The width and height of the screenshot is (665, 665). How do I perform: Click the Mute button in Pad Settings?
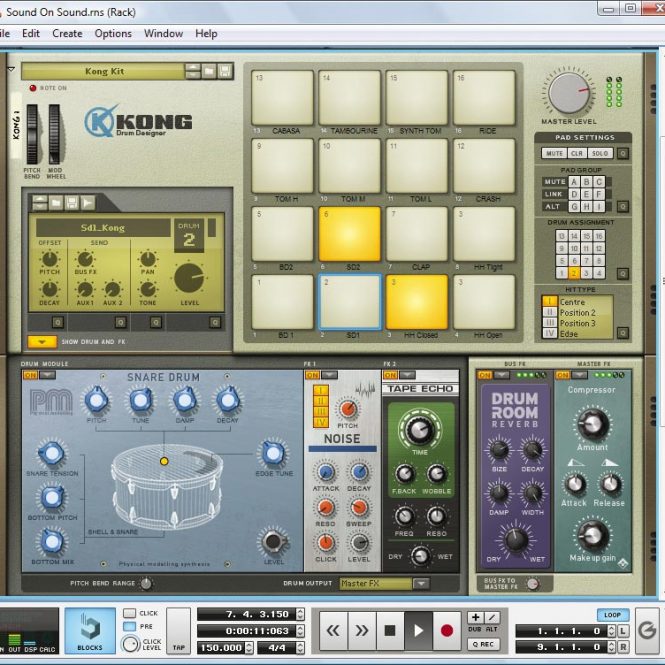point(554,153)
